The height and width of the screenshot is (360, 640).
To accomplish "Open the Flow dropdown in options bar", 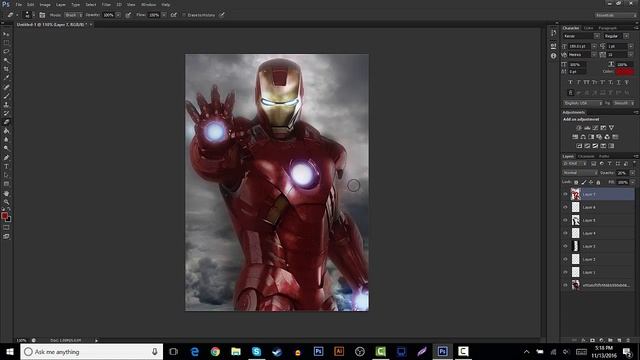I will tap(164, 15).
